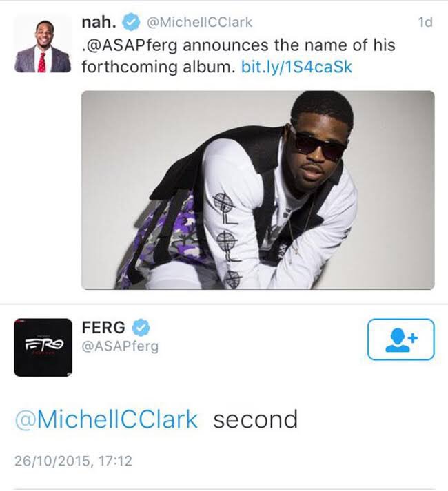Click the verified badge next to nah.

pos(131,22)
